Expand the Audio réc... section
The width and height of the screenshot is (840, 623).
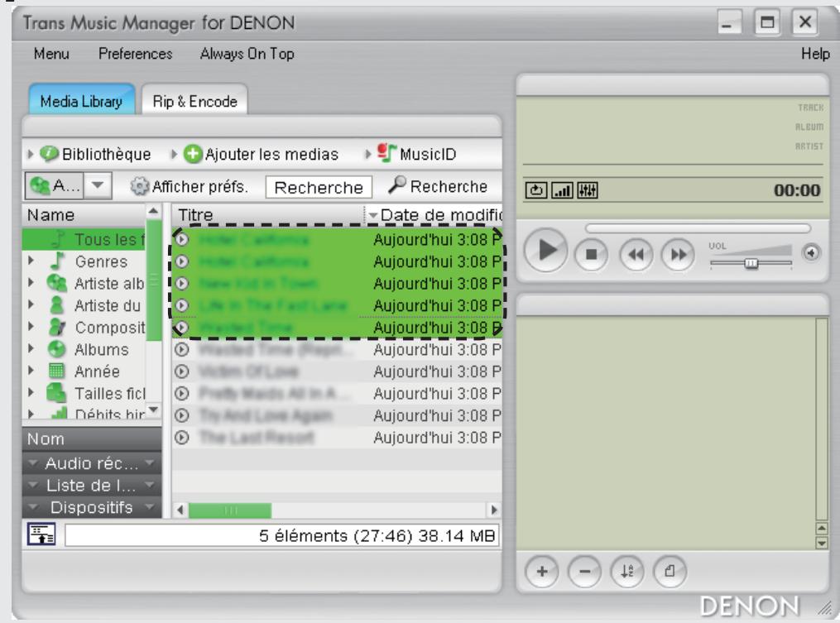92,462
